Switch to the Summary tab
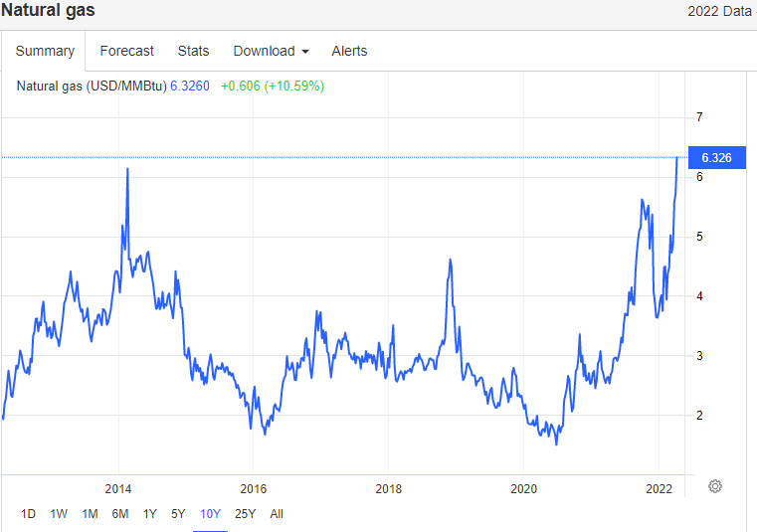757x532 pixels. click(45, 51)
